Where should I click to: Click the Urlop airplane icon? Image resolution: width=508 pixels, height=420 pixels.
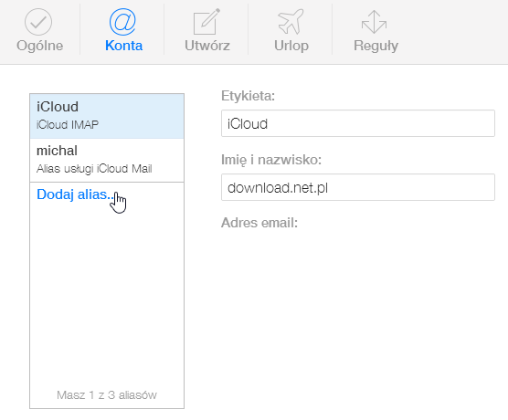click(291, 22)
